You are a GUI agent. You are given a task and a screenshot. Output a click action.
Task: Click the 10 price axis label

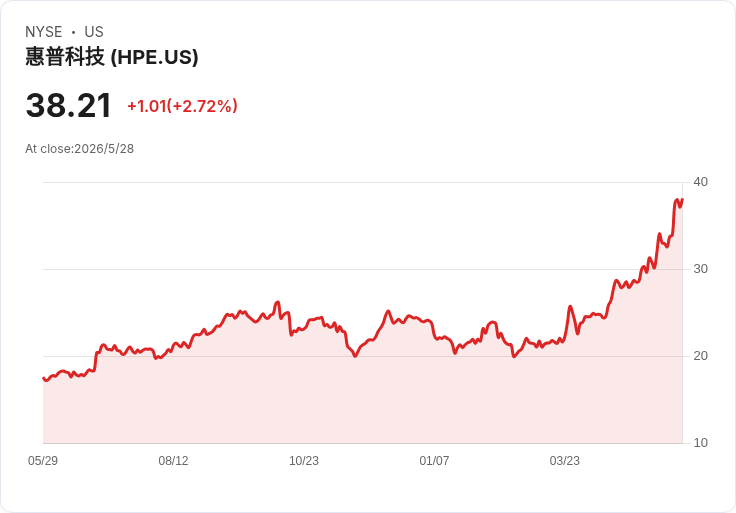pyautogui.click(x=700, y=443)
